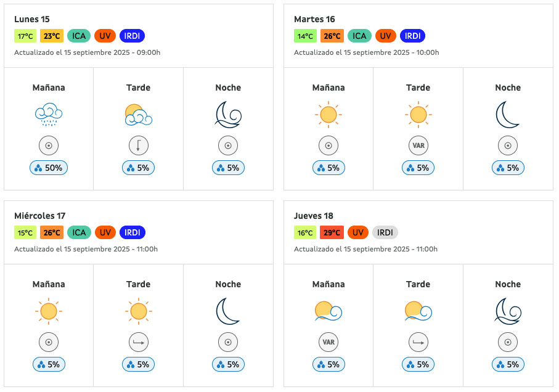Screen dimensions: 559x392
Task: Open the ICA badge for Lunes 15
Action: click(79, 36)
